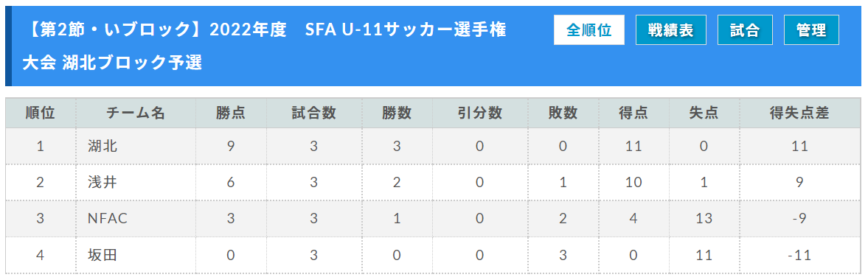Open the 管理 management button

[x=811, y=30]
